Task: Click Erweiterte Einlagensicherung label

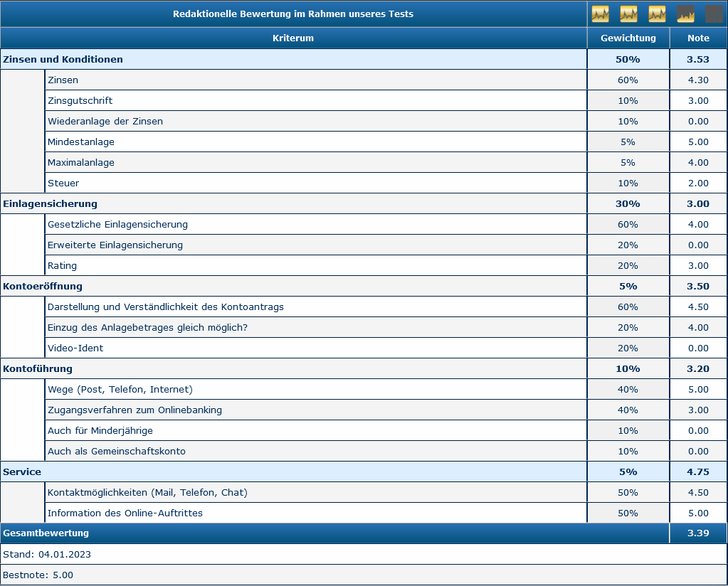Action: coord(115,245)
